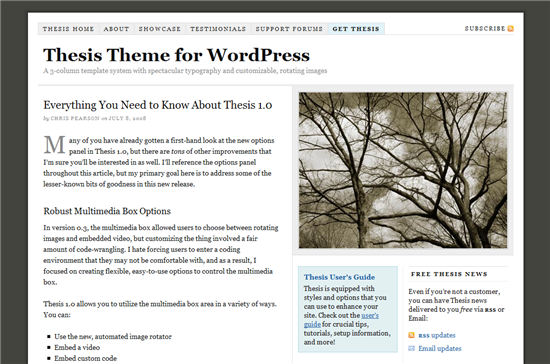Click the post date July 8, 2008
Screen dimensions: 550x364
[127, 118]
